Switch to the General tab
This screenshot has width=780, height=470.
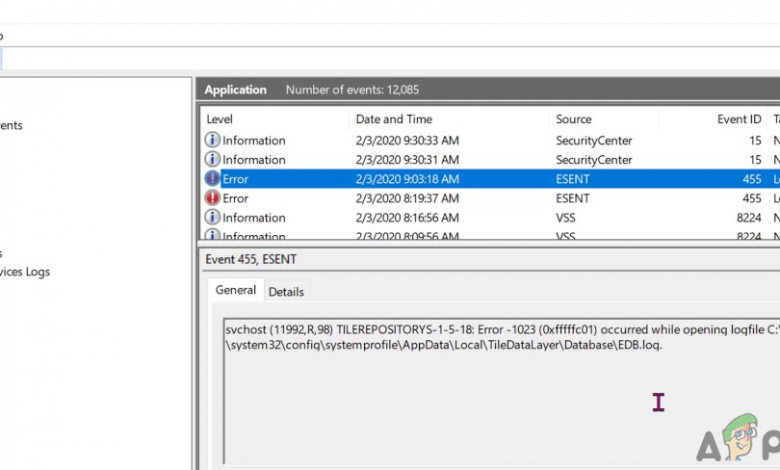pos(236,291)
